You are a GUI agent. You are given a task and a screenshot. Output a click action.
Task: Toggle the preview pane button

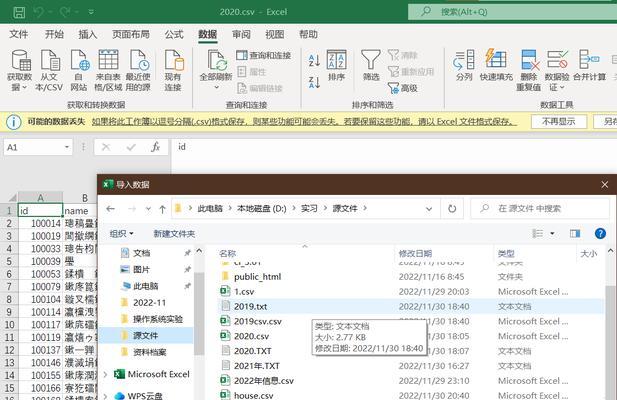(x=575, y=234)
